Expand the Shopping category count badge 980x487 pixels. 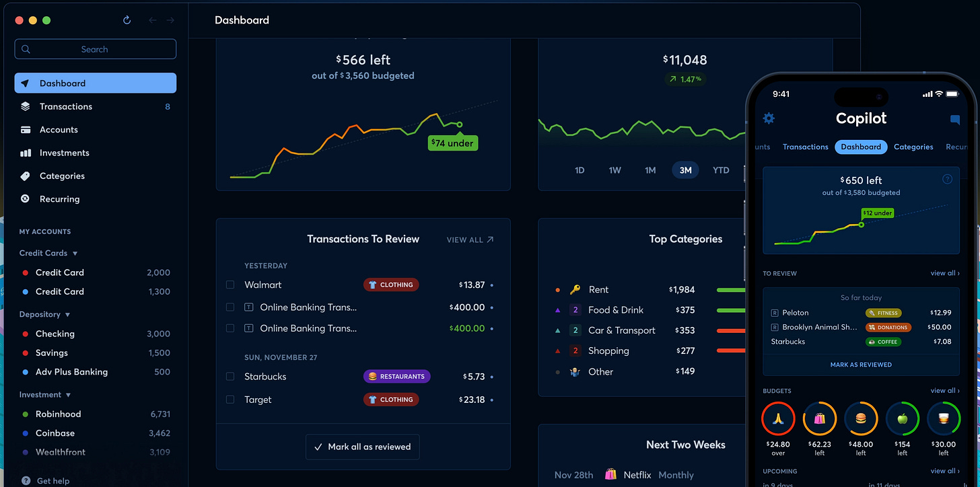tap(575, 350)
